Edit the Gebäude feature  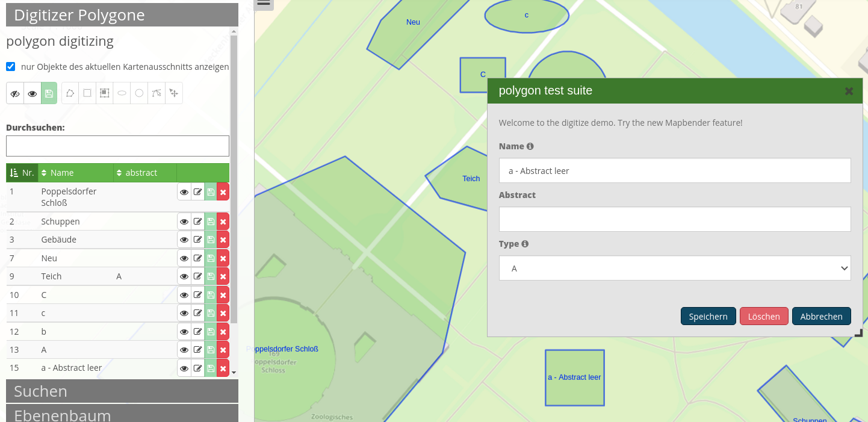(x=197, y=240)
